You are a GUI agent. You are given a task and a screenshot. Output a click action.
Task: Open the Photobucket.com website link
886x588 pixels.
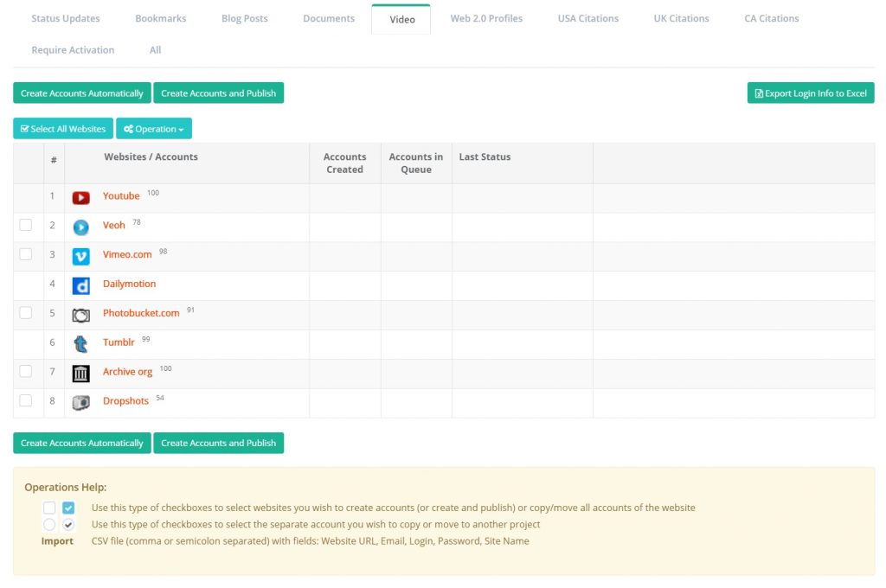point(141,313)
